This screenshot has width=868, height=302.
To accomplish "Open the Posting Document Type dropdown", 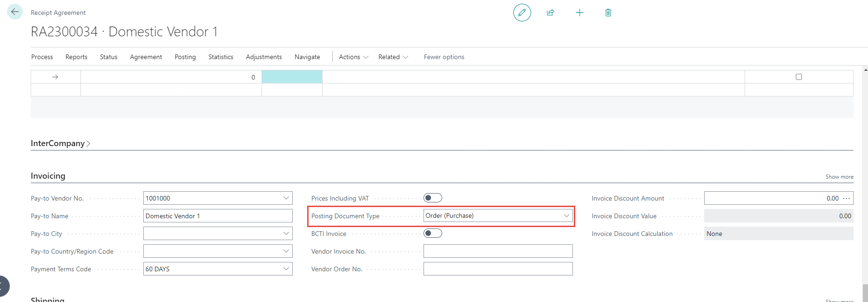I will [566, 216].
